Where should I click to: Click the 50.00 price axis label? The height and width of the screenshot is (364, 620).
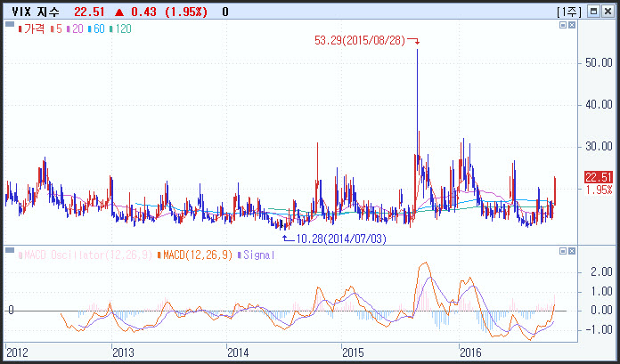click(x=599, y=63)
